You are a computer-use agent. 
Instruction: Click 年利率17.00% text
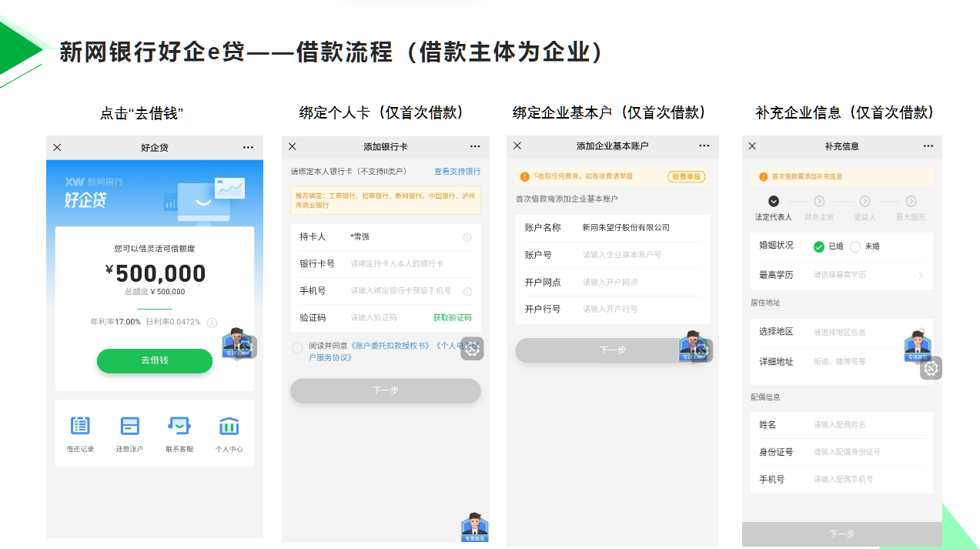pyautogui.click(x=115, y=322)
